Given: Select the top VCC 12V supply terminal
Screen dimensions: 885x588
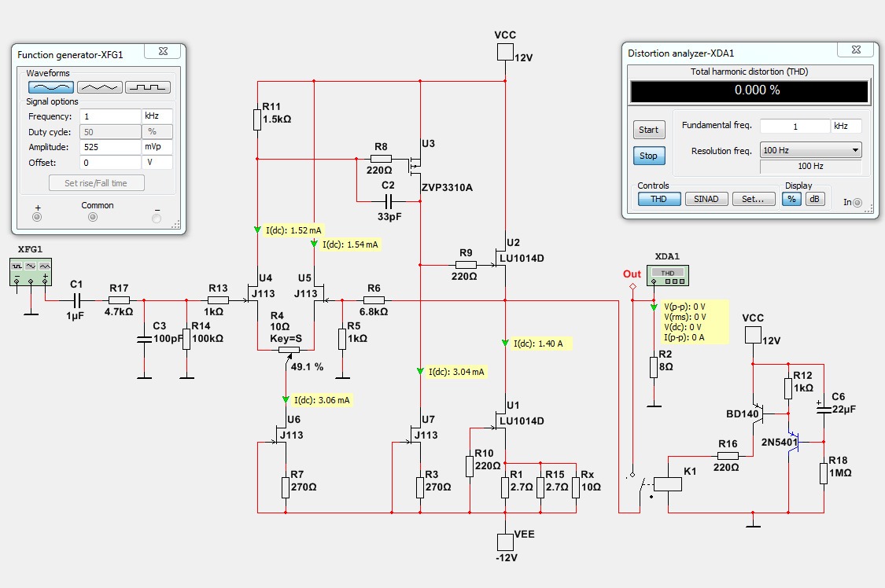Looking at the screenshot, I should [x=505, y=52].
